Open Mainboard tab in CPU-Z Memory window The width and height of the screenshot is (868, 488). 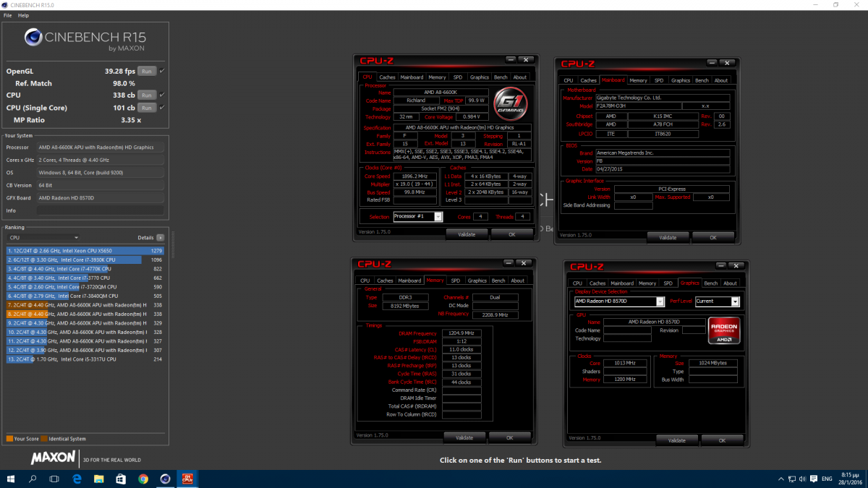click(x=409, y=281)
